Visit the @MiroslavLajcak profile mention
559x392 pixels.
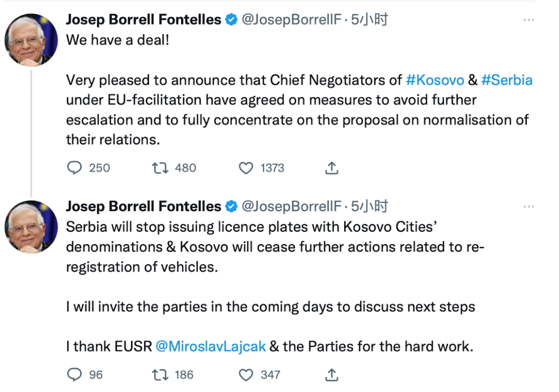click(x=211, y=346)
